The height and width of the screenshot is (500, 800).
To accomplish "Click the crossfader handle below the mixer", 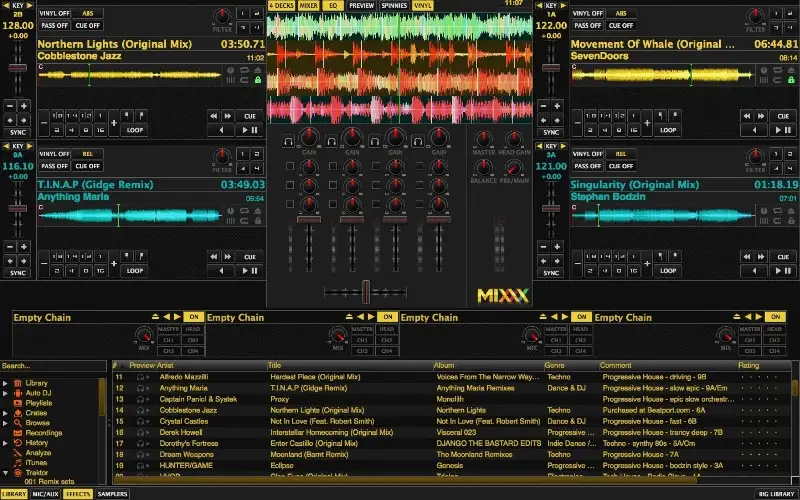I will [366, 290].
